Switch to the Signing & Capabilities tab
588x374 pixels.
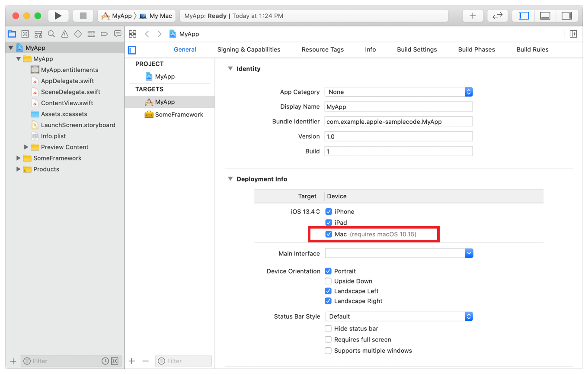tap(249, 49)
